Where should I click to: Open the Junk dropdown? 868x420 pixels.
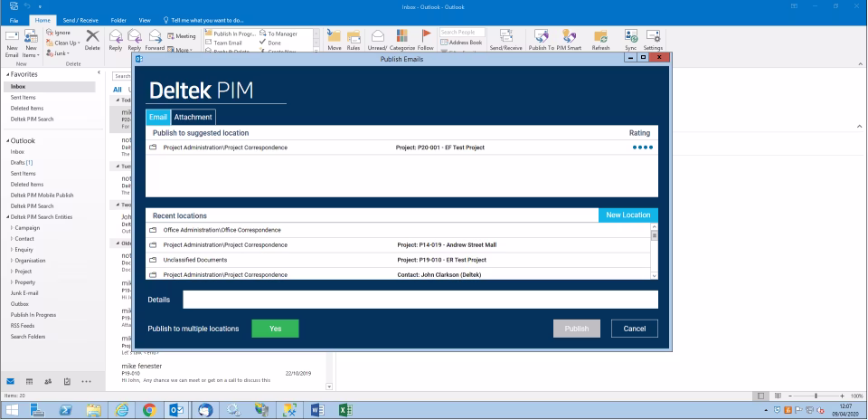pyautogui.click(x=58, y=53)
